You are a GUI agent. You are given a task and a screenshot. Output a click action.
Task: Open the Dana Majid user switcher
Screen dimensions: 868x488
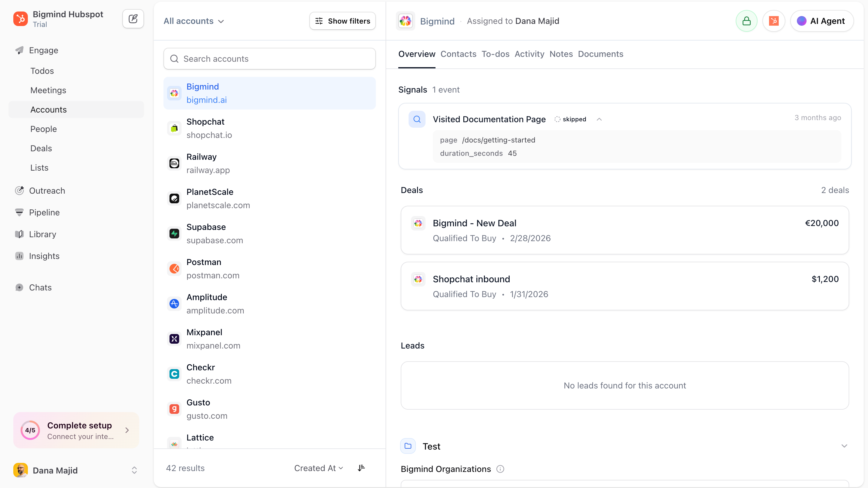click(x=76, y=470)
